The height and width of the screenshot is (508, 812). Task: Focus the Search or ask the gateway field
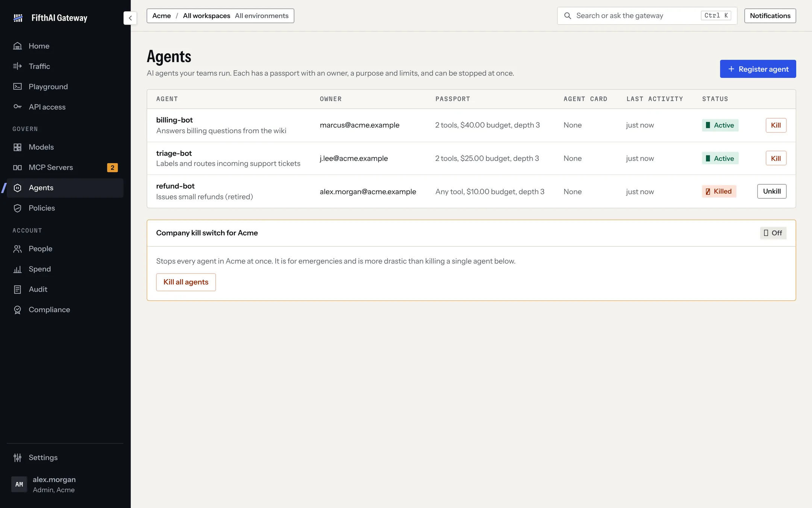click(x=647, y=16)
